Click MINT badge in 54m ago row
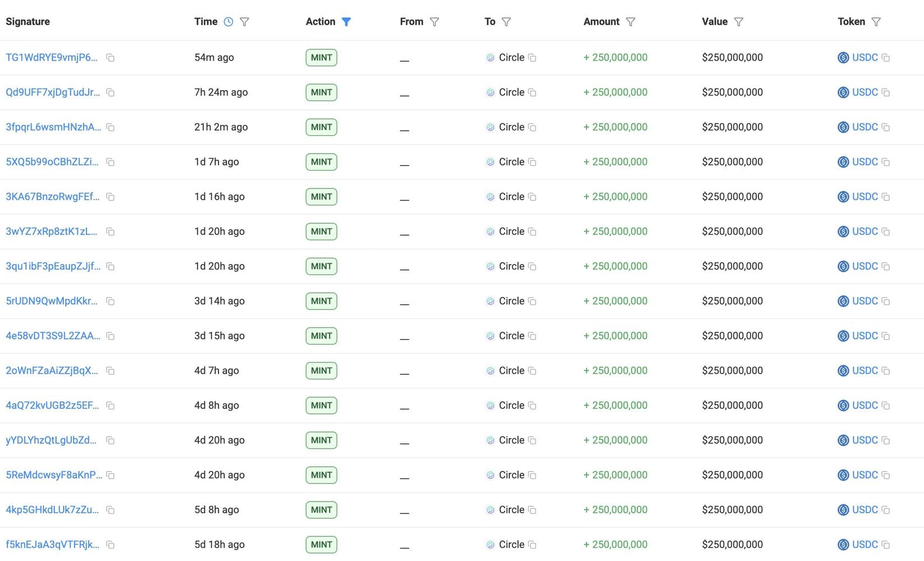The width and height of the screenshot is (924, 561). point(322,58)
